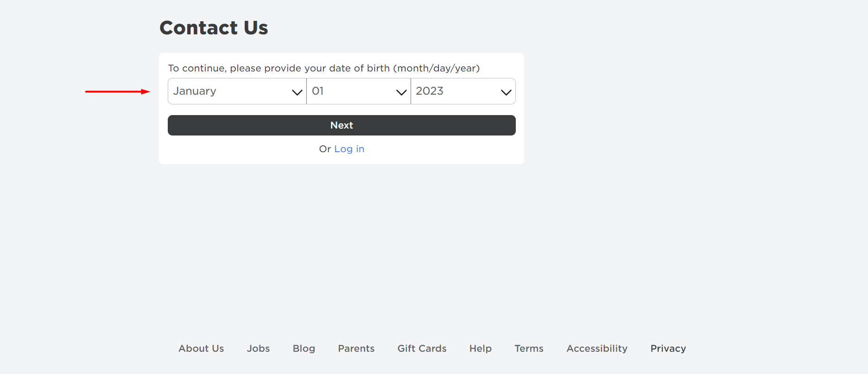Submit the date with the Next button

tap(342, 125)
